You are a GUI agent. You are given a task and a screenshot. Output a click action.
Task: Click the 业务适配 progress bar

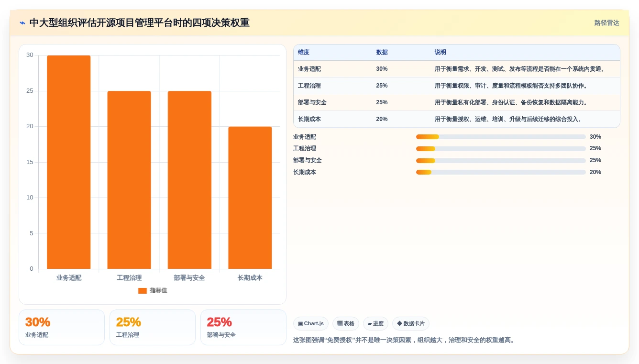pos(501,137)
